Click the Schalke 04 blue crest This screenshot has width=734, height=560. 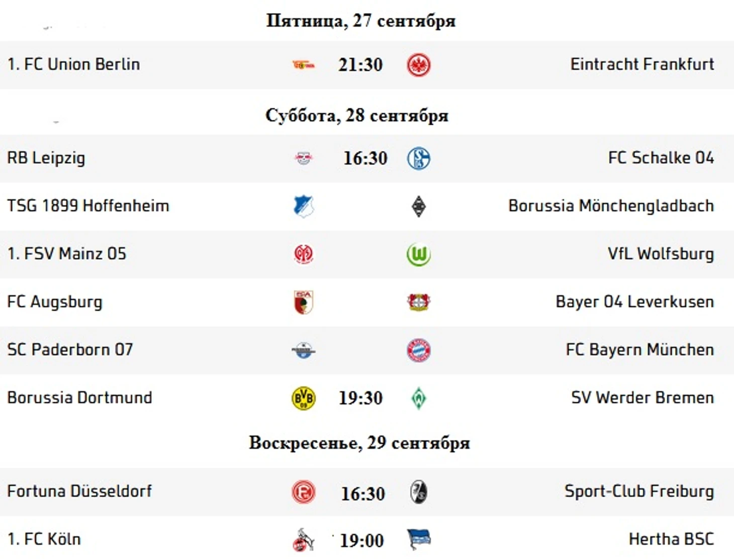click(x=418, y=158)
